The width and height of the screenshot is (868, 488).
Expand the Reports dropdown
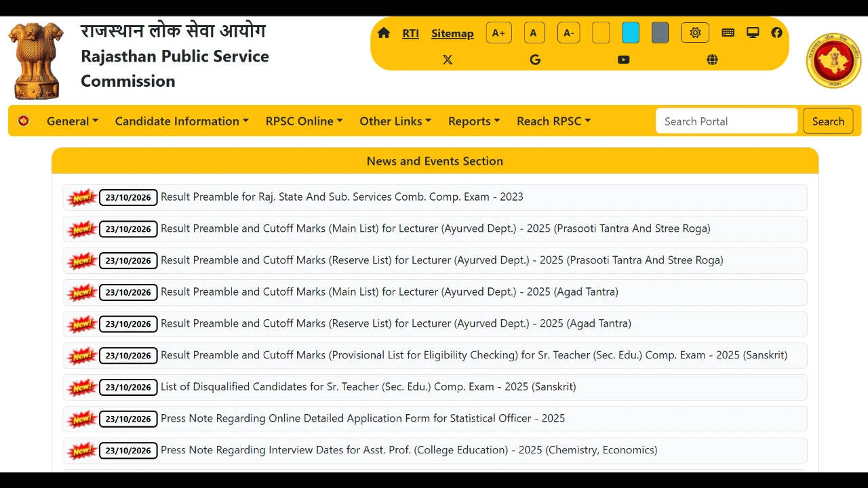pyautogui.click(x=474, y=121)
